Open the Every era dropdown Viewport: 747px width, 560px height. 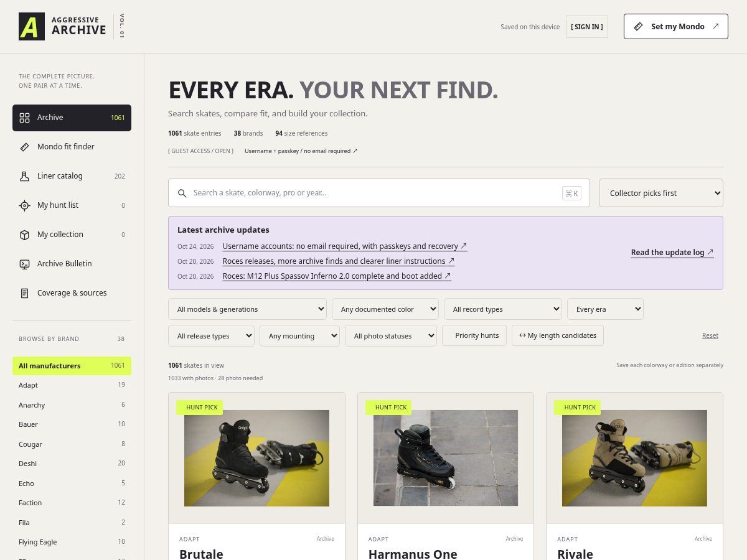pyautogui.click(x=605, y=309)
